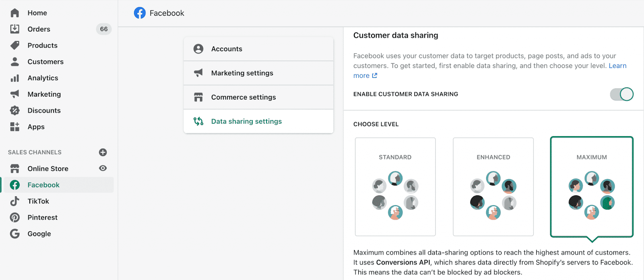This screenshot has width=644, height=280.
Task: Choose the Enhanced data sharing level
Action: [493, 187]
